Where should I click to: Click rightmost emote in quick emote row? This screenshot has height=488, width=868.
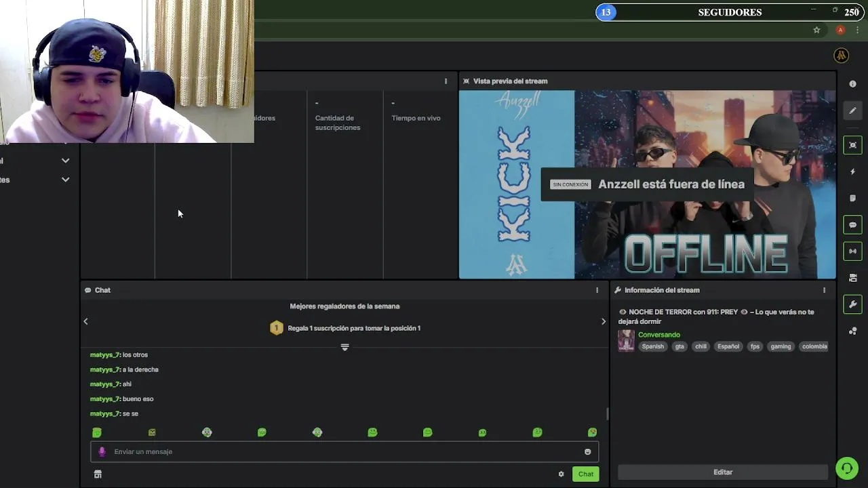(x=592, y=432)
